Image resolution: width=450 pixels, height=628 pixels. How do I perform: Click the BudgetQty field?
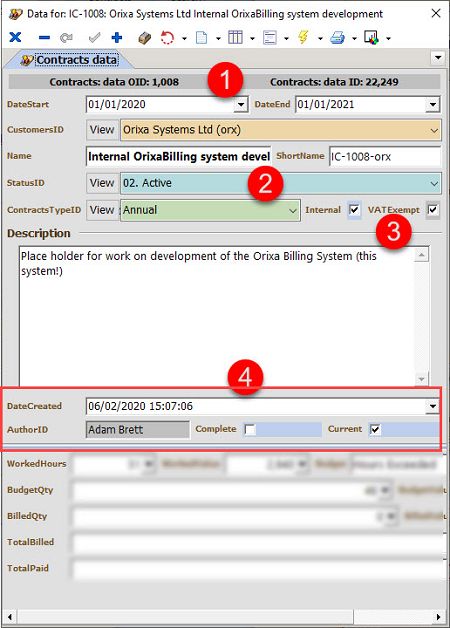(x=231, y=490)
